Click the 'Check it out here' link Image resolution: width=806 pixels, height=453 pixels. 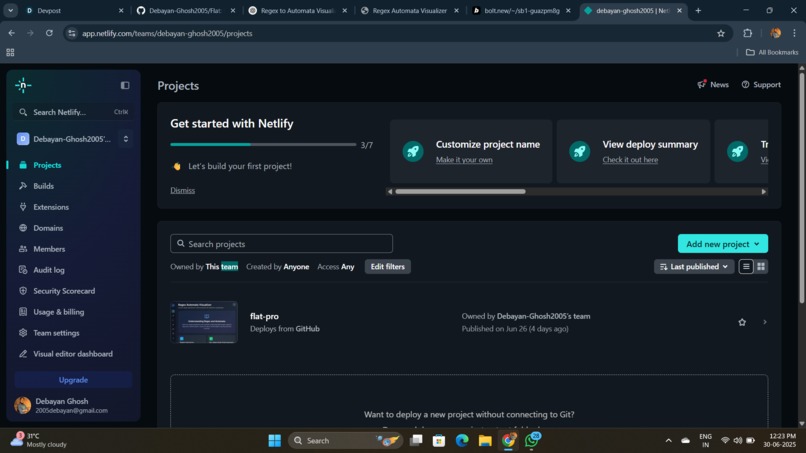pyautogui.click(x=630, y=160)
